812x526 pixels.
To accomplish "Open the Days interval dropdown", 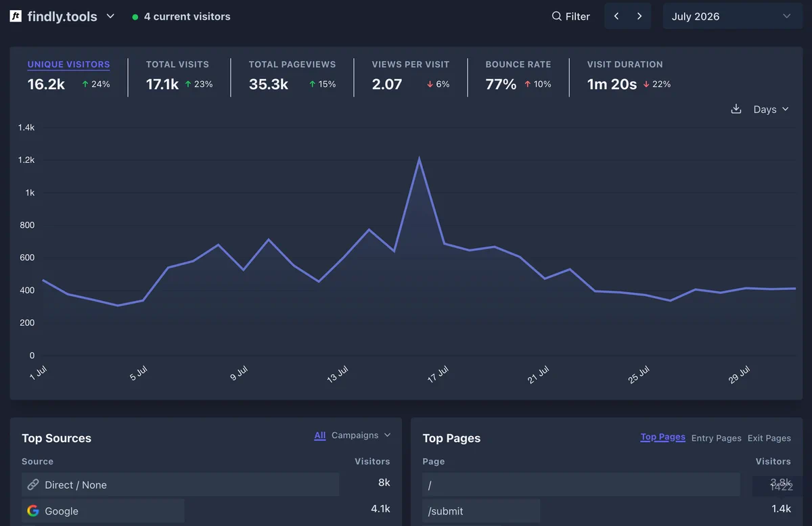I will point(771,110).
